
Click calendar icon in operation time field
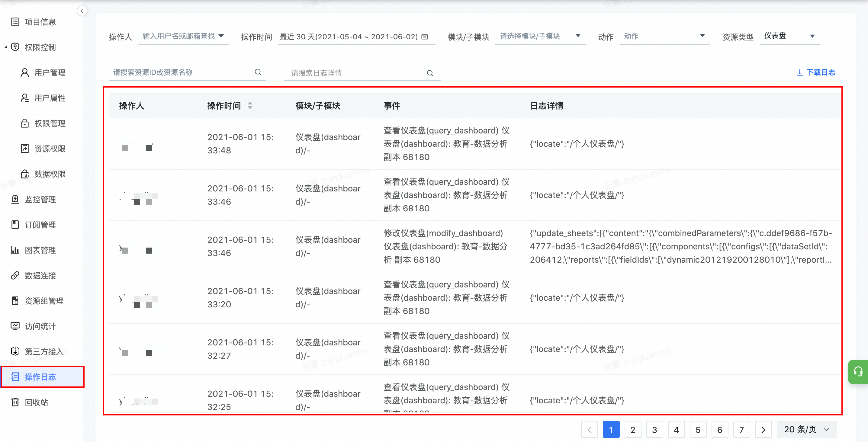[x=425, y=37]
